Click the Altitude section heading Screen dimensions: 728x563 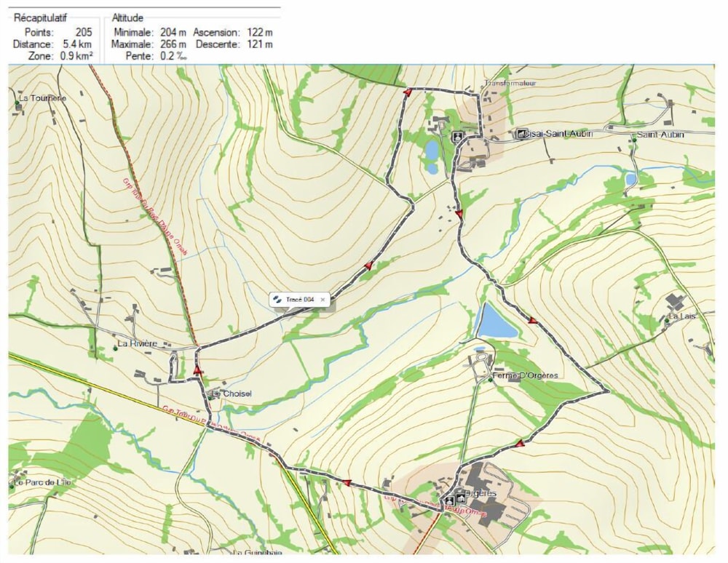(x=127, y=17)
